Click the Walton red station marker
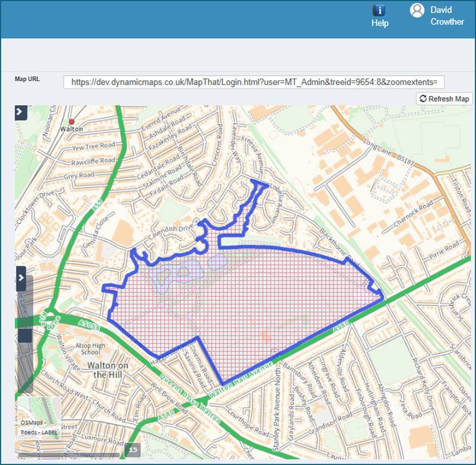This screenshot has height=465, width=476. point(71,122)
